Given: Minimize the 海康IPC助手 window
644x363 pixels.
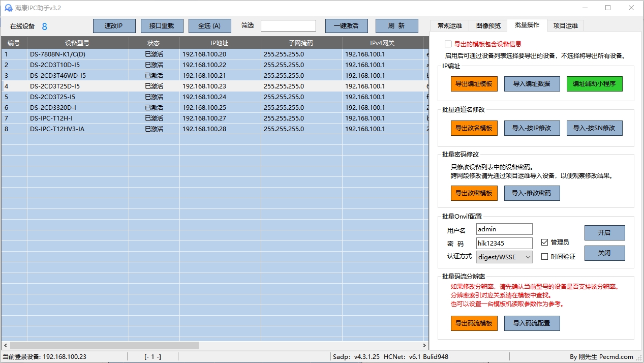Looking at the screenshot, I should tap(585, 8).
